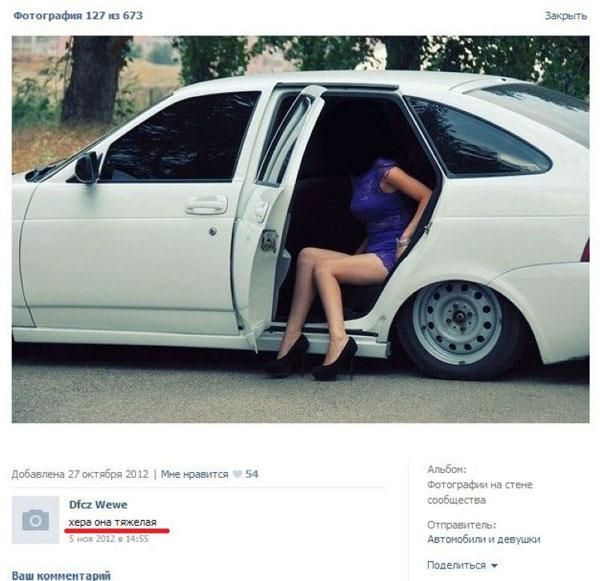Click the Ваш комментарий heading

(61, 575)
